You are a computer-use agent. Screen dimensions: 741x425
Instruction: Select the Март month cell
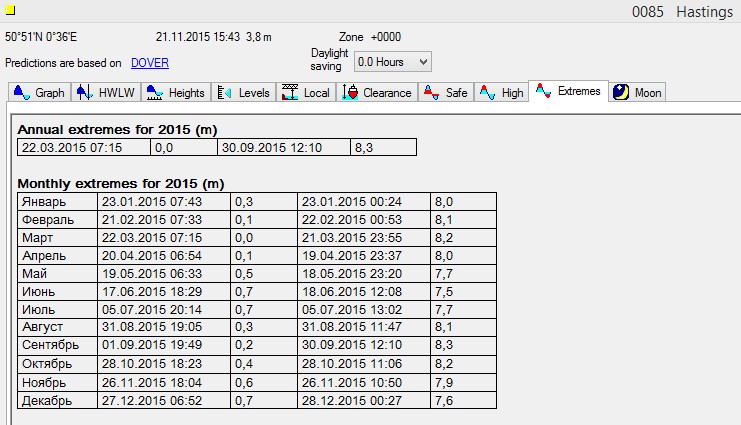point(57,238)
